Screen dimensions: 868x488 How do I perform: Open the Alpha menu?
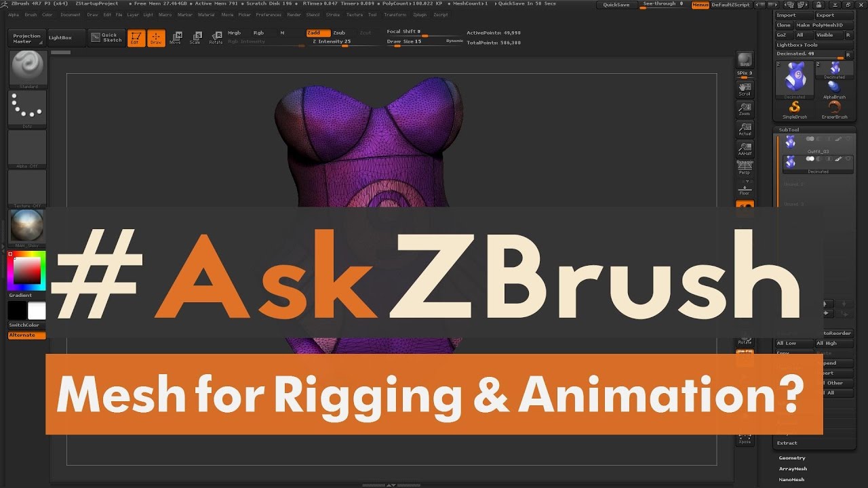(x=14, y=14)
